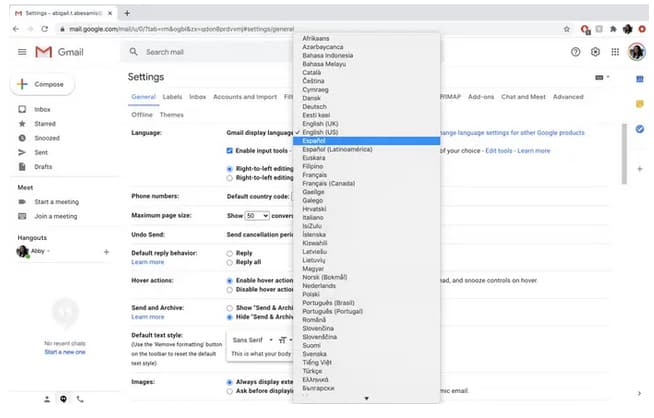Screen dimensions: 654x418
Task: Select the Reply all radio button
Action: pyautogui.click(x=229, y=262)
